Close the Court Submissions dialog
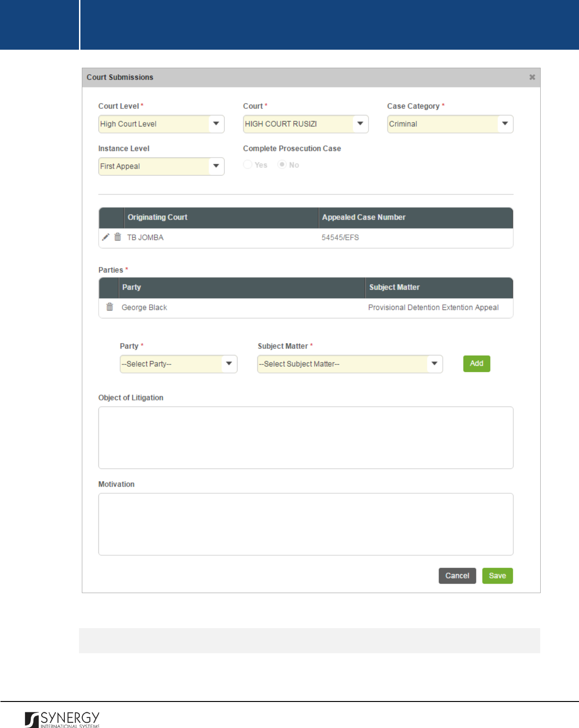The height and width of the screenshot is (728, 579). (x=532, y=77)
